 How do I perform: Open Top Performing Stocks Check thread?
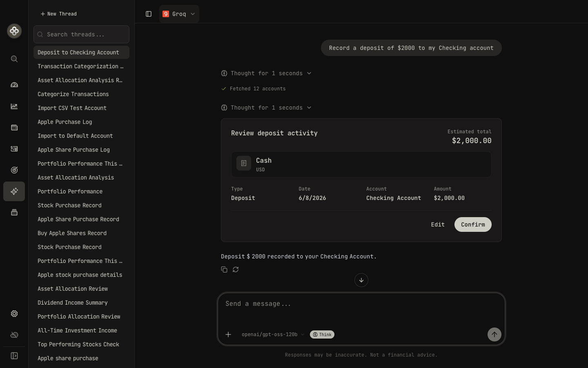pyautogui.click(x=81, y=344)
